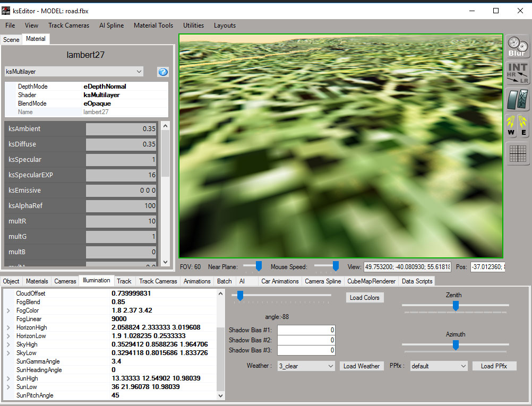Switch to the Car Animations tab
This screenshot has width=532, height=406.
coord(280,281)
